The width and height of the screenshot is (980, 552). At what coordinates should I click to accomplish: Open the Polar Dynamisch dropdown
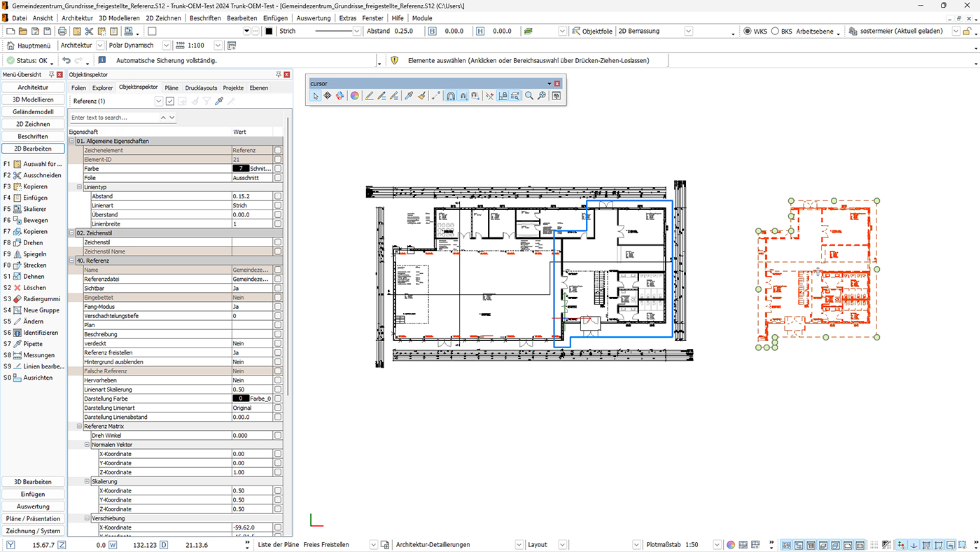click(166, 46)
